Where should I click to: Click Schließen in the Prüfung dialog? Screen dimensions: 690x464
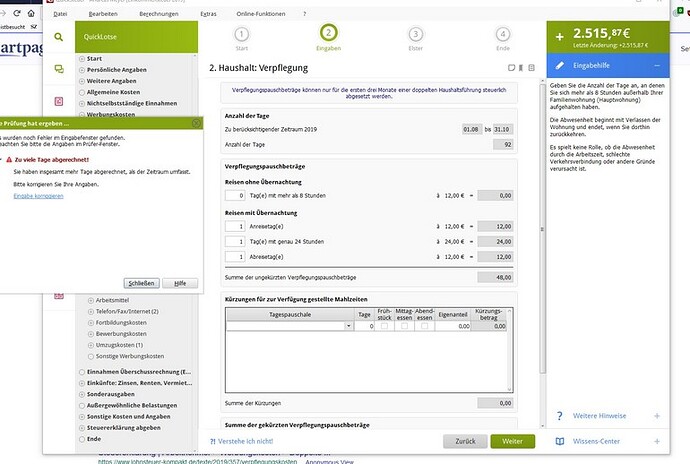pos(141,283)
